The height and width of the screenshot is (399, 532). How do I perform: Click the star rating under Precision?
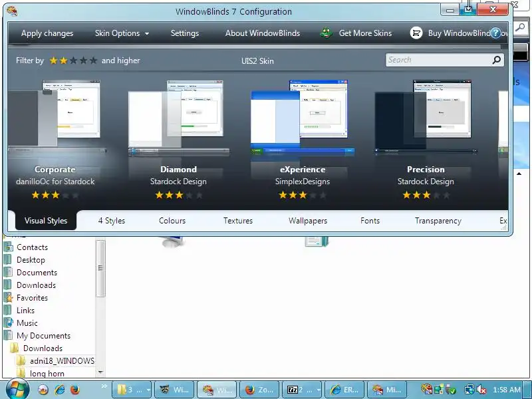426,195
